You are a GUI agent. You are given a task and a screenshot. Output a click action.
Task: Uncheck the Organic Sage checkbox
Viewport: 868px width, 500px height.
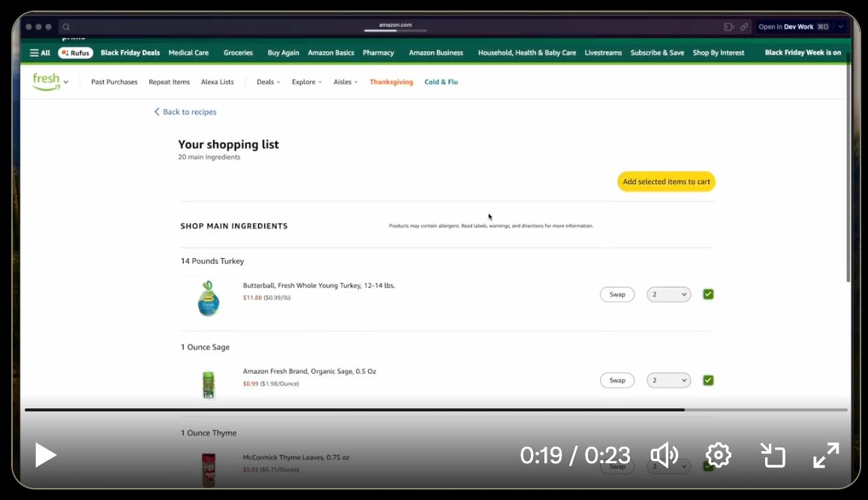coord(708,381)
